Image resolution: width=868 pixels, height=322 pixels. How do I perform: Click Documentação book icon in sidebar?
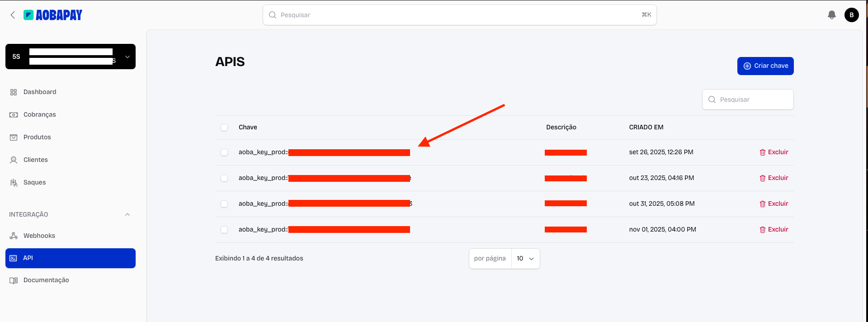click(14, 280)
